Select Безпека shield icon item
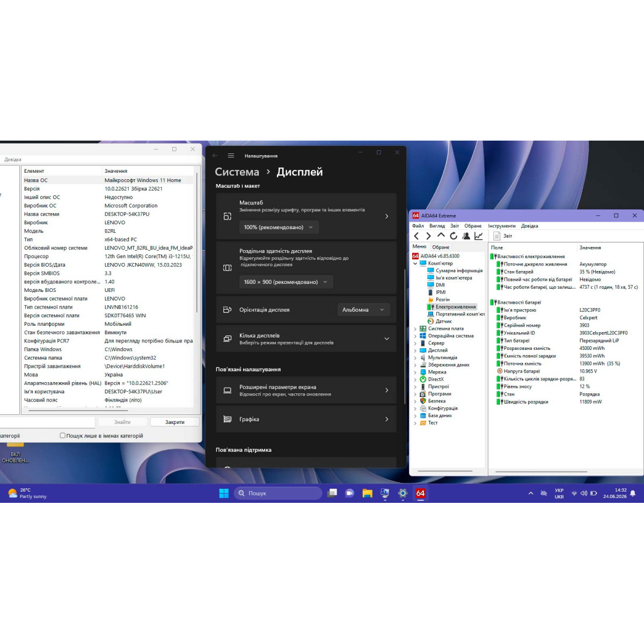Image resolution: width=644 pixels, height=644 pixels. [433, 401]
